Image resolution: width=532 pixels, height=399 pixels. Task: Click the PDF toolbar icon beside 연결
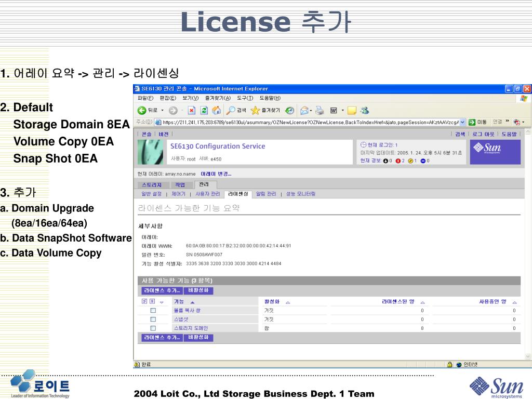pos(517,122)
